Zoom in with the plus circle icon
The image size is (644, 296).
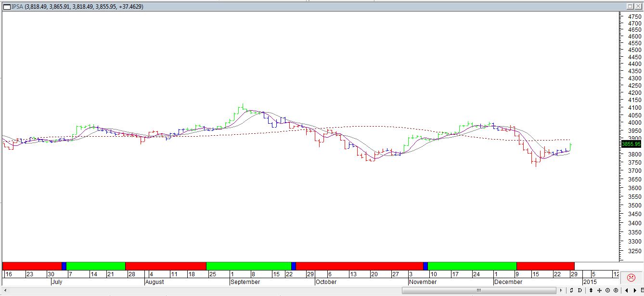tap(616, 290)
